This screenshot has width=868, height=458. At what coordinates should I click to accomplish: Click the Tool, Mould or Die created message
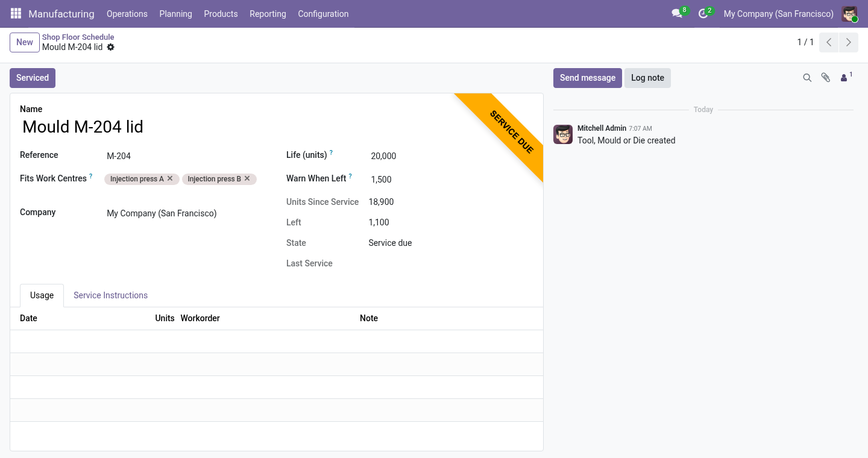(x=626, y=140)
